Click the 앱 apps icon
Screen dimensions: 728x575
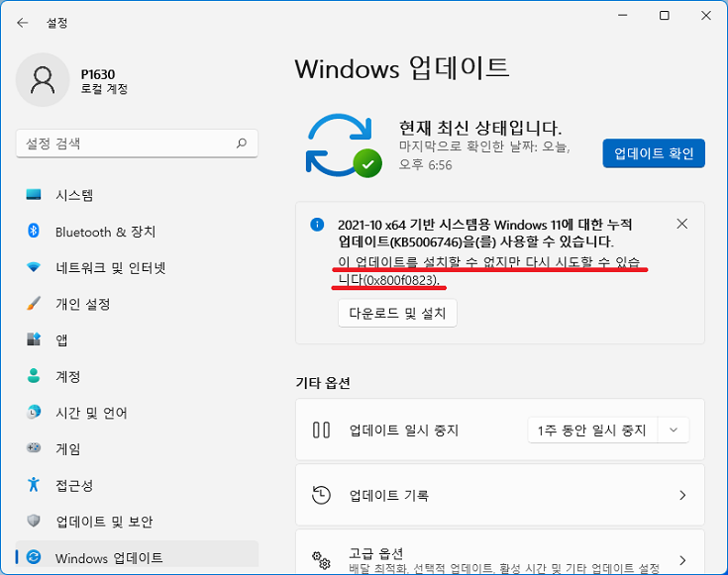pos(34,339)
